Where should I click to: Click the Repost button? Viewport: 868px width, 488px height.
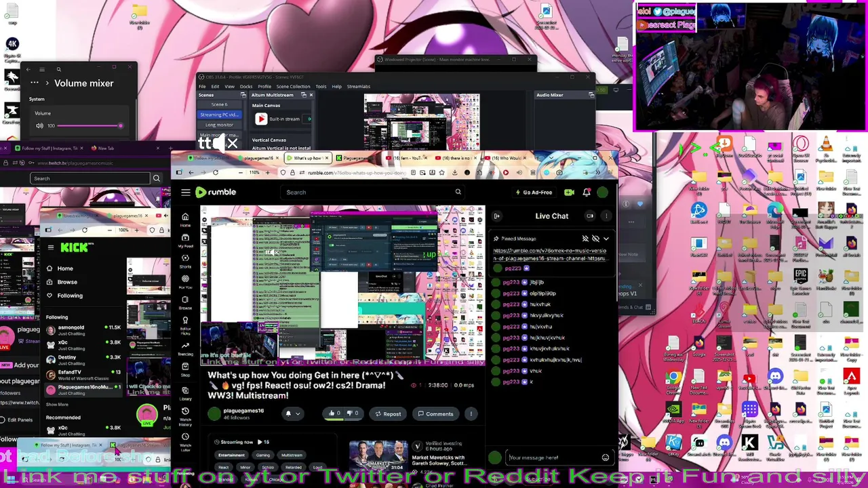pos(388,413)
